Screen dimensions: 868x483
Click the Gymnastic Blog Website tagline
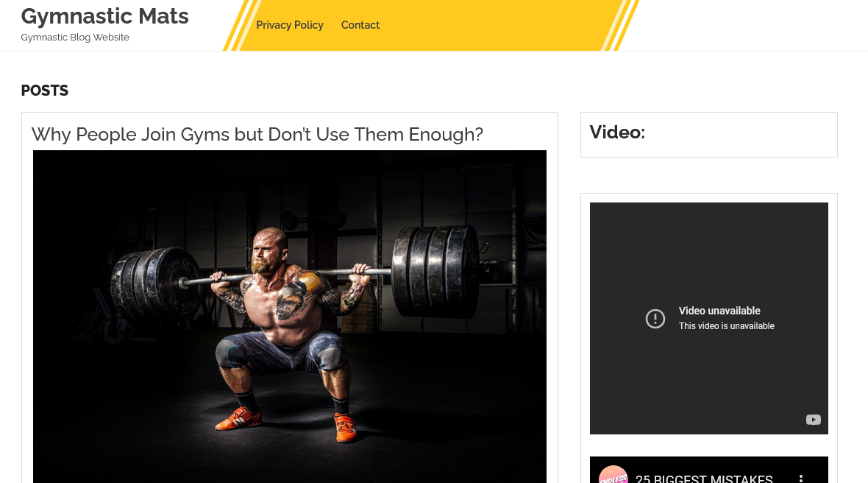click(75, 37)
